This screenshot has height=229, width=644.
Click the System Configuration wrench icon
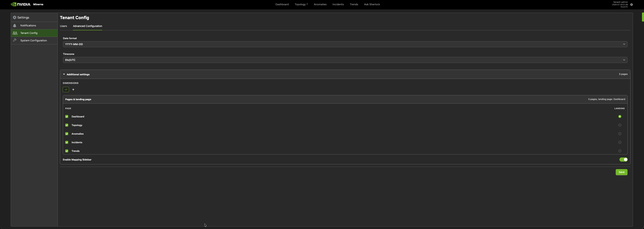pos(15,40)
